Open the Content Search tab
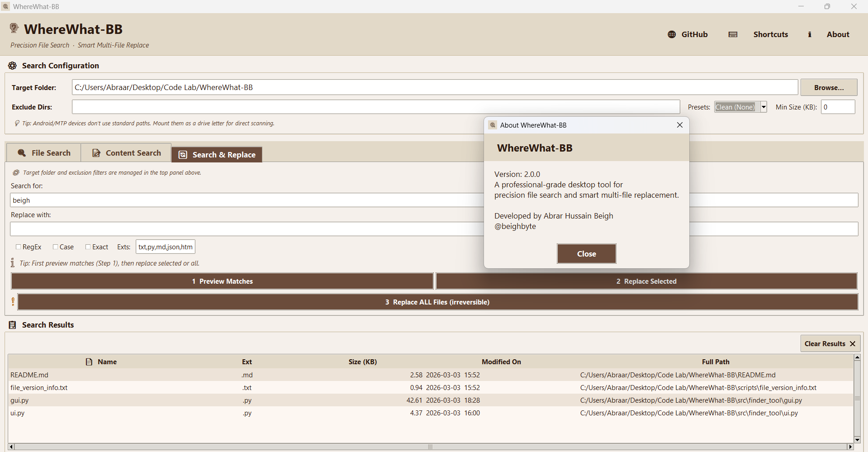 pos(126,153)
